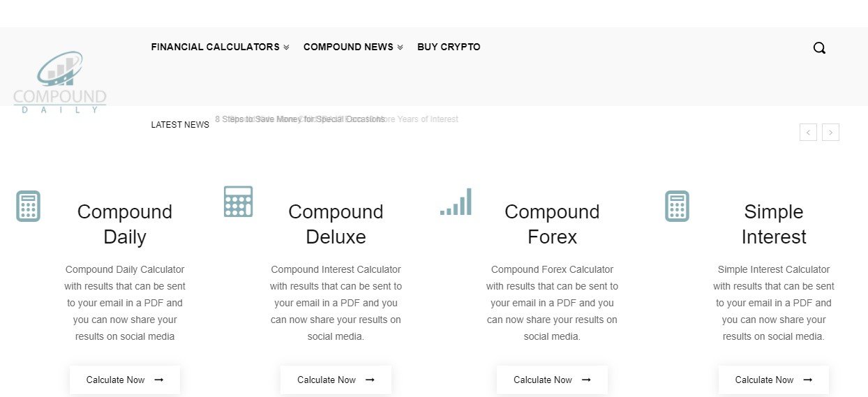Calculate Now under Compound Daily
868x397 pixels.
point(125,380)
